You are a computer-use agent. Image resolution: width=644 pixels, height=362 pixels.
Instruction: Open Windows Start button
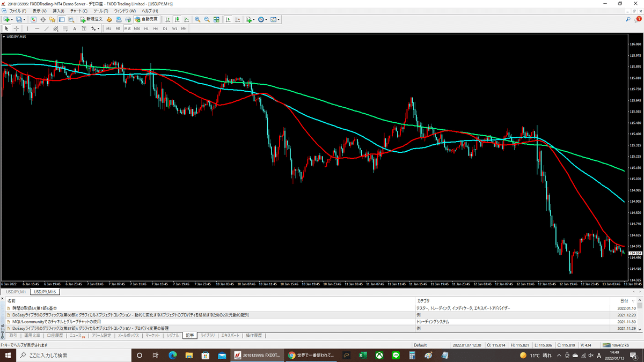coord(8,355)
